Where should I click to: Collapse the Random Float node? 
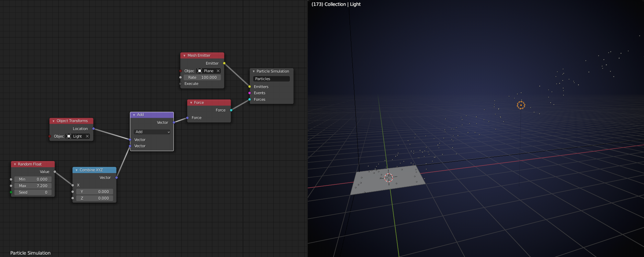15,164
